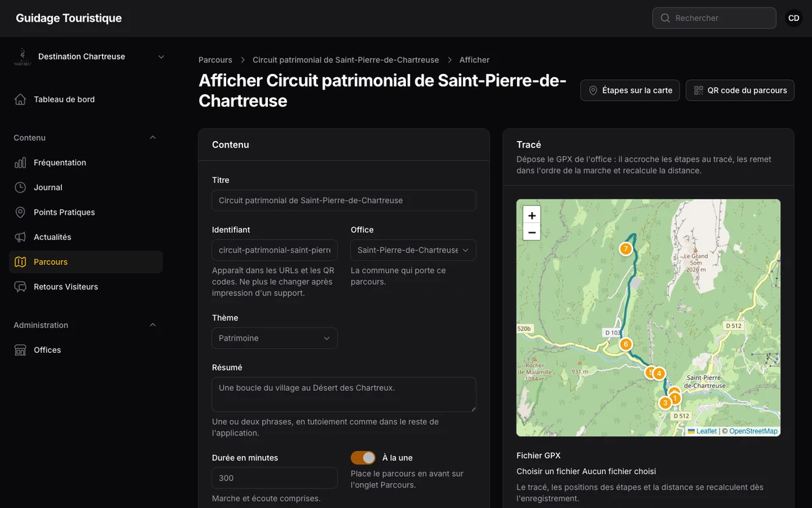The width and height of the screenshot is (812, 508).
Task: Open Leaflet attribution link
Action: point(702,431)
